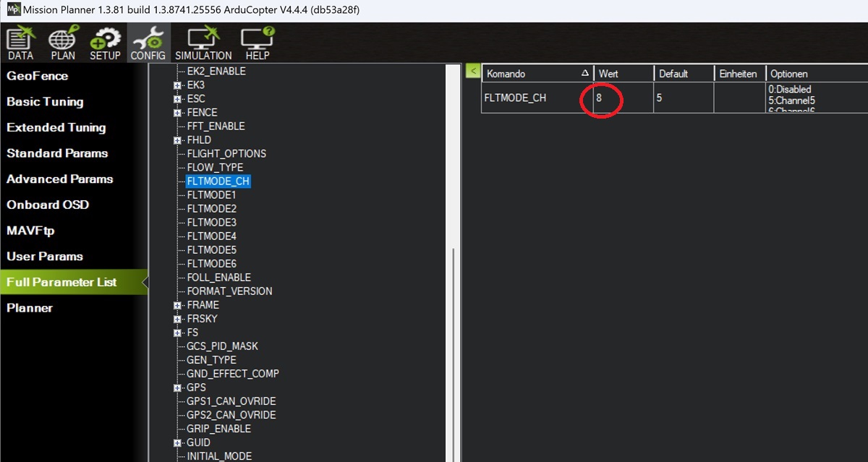Select INITIAL_MODE in parameter tree
The height and width of the screenshot is (462, 868).
coord(219,456)
